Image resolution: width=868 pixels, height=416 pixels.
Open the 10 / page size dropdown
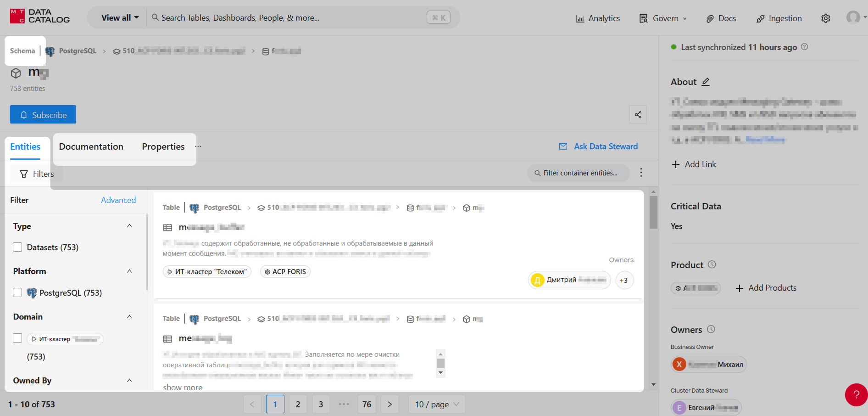437,404
